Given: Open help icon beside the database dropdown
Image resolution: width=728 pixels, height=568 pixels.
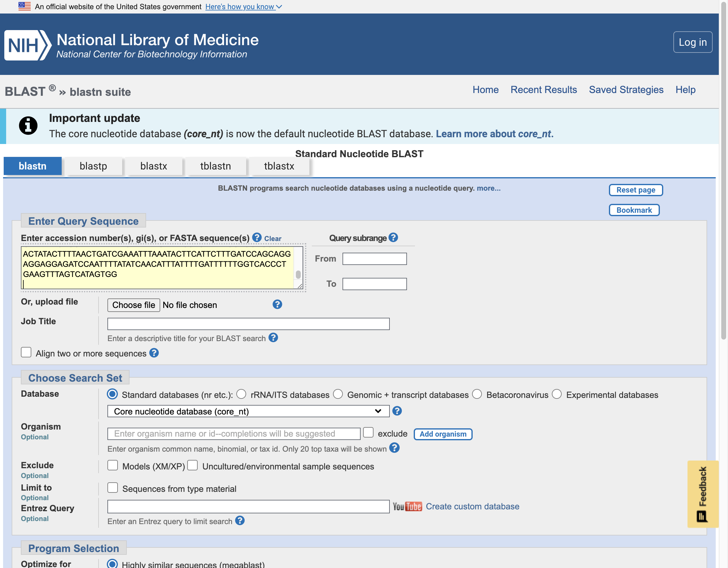Looking at the screenshot, I should (397, 411).
